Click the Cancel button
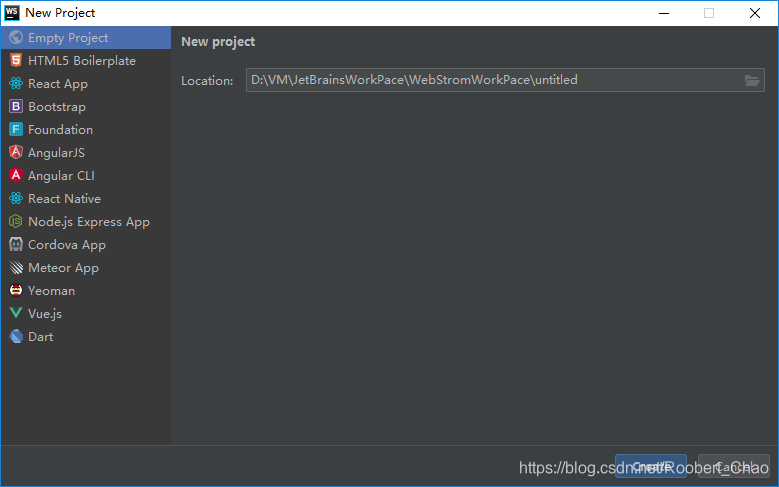779x487 pixels. click(734, 466)
